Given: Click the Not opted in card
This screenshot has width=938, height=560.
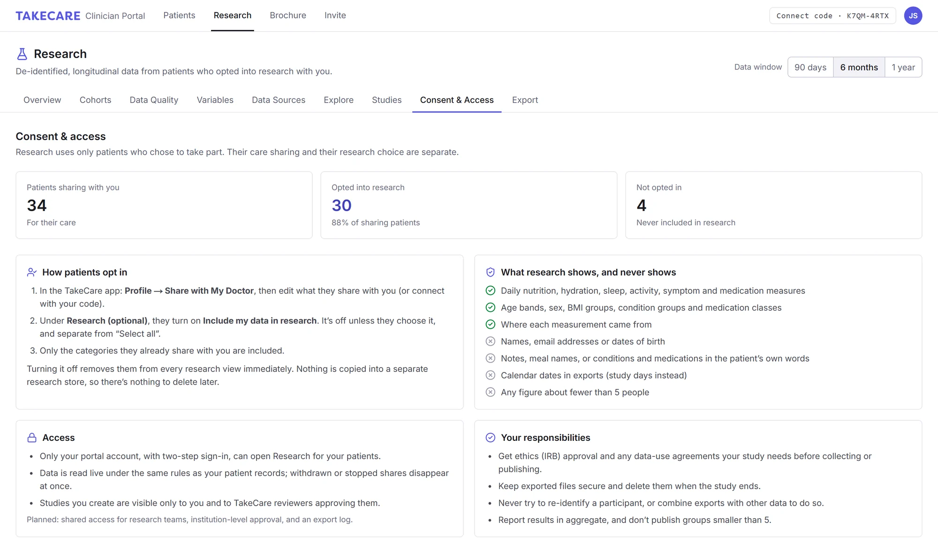Looking at the screenshot, I should tap(774, 205).
